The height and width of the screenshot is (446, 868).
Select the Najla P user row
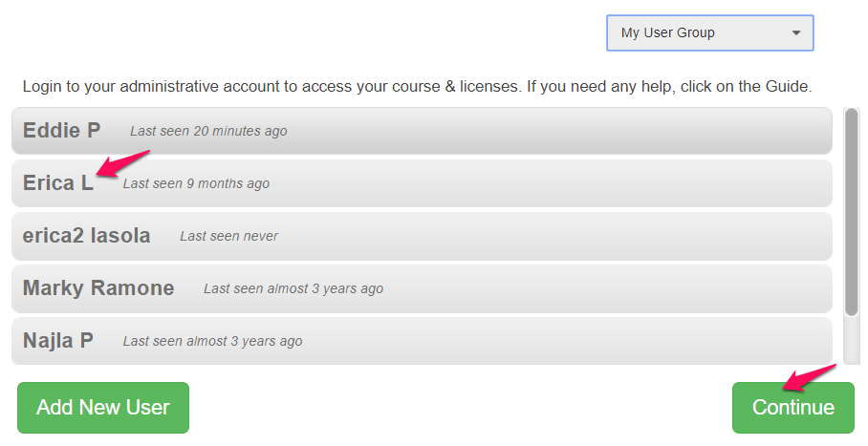pos(422,341)
